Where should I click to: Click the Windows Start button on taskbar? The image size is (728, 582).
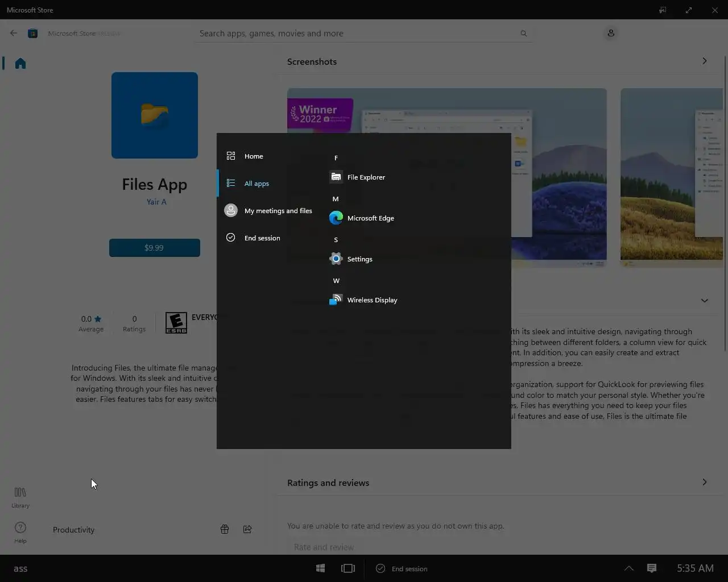click(x=320, y=568)
